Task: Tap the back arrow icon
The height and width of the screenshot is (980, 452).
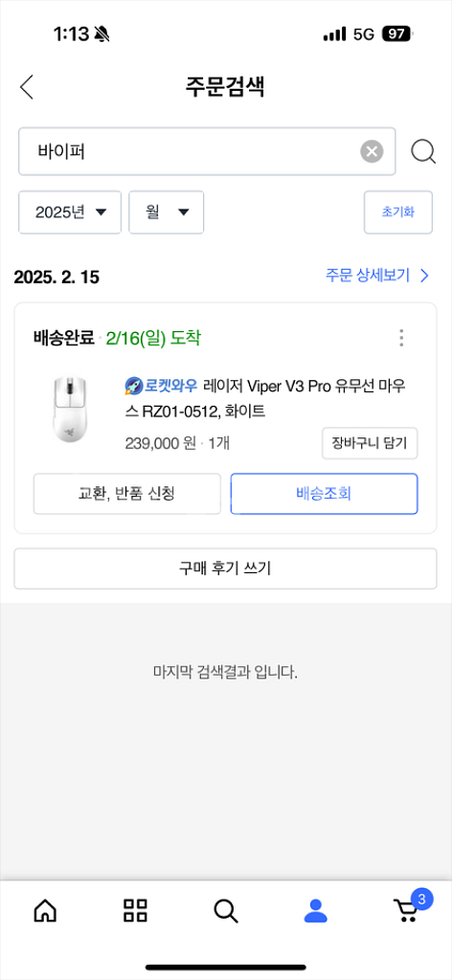Action: tap(26, 87)
